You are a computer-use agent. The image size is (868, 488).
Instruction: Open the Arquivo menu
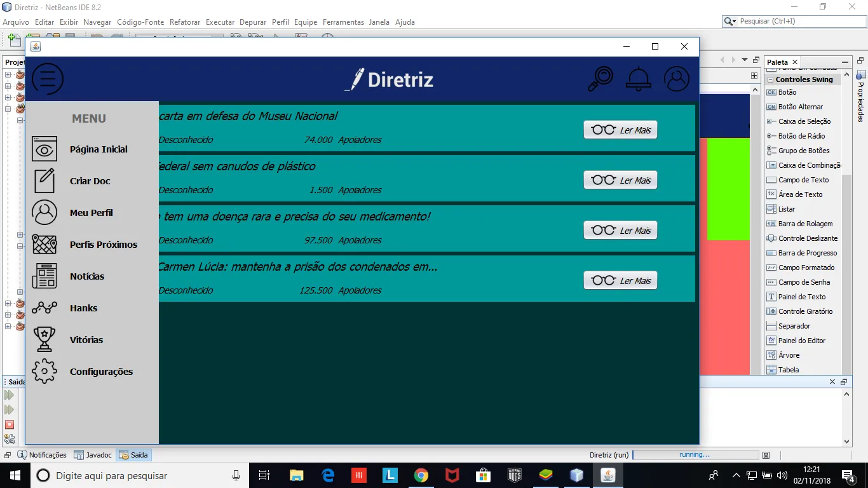(x=16, y=22)
